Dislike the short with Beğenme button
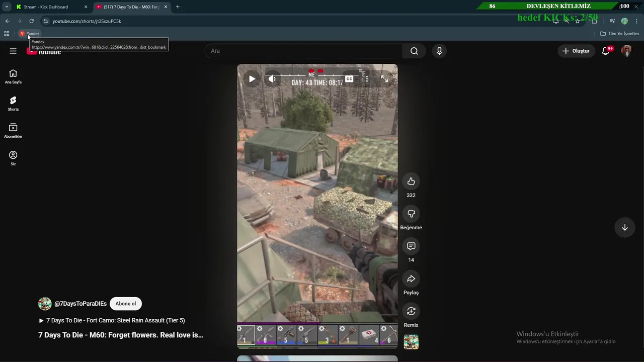Image resolution: width=644 pixels, height=362 pixels. (411, 214)
